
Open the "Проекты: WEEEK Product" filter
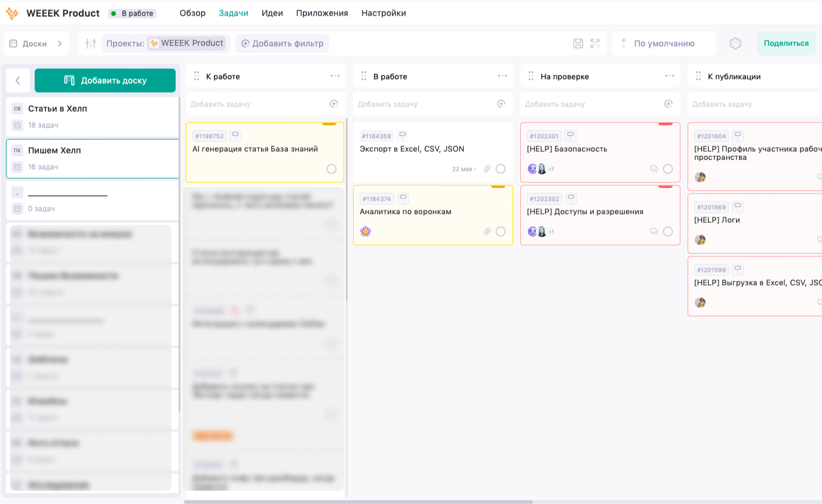[x=165, y=44]
